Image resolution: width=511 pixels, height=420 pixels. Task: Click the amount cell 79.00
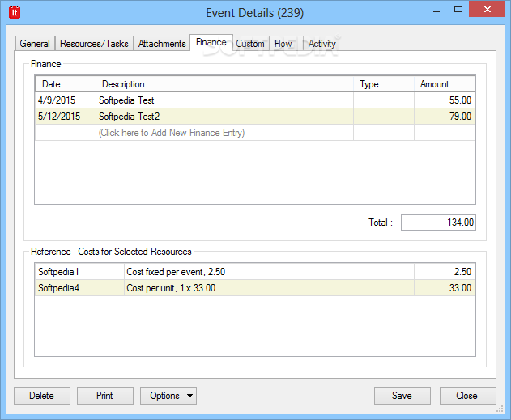pos(445,117)
